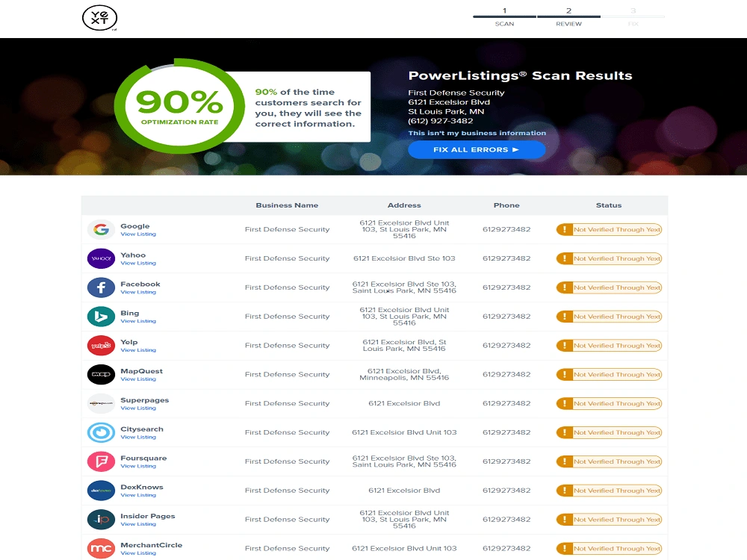Click the Business Name column header
The height and width of the screenshot is (560, 747).
(x=287, y=205)
